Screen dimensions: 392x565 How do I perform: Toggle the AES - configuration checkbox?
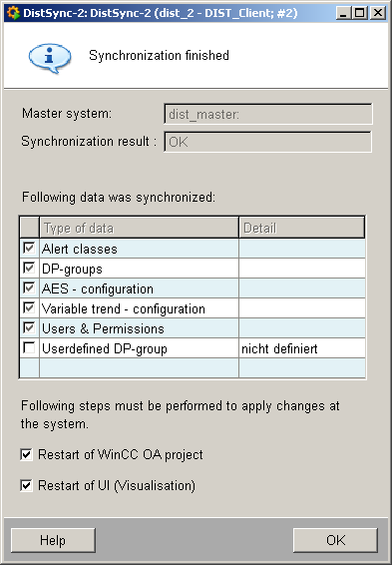point(29,287)
